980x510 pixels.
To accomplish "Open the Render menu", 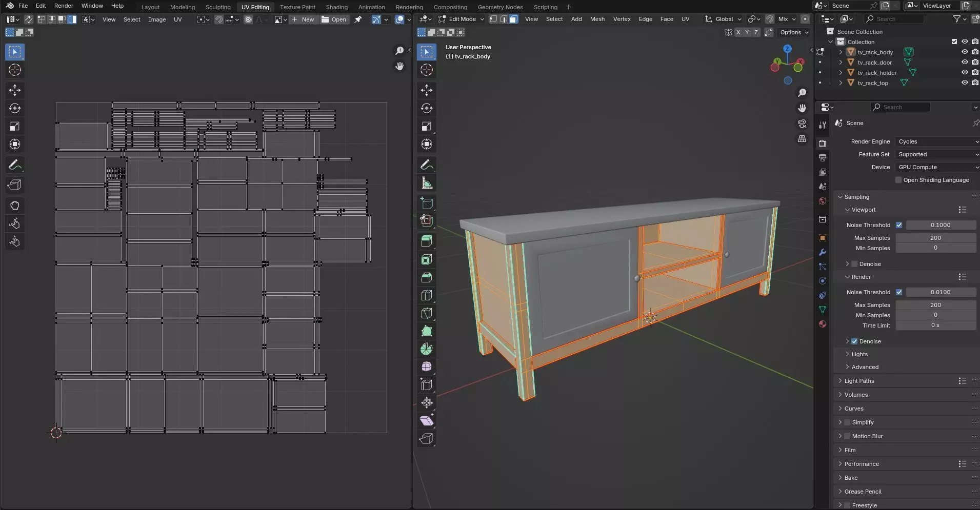I will 64,6.
